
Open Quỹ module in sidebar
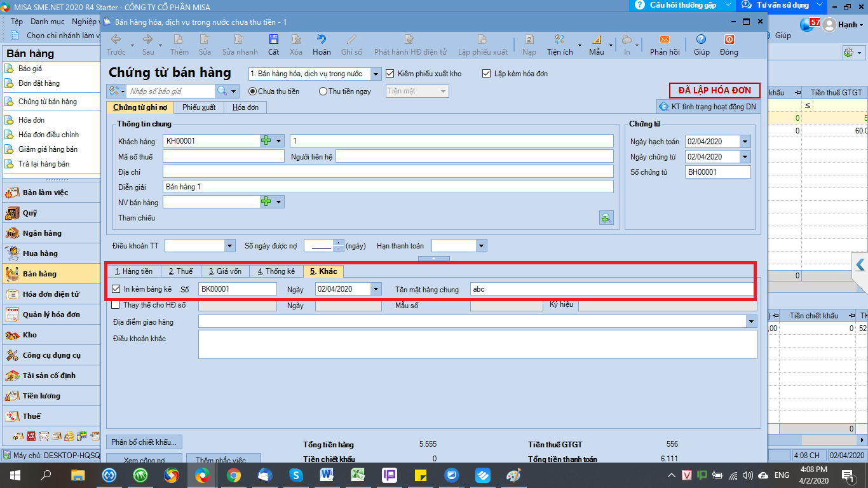coord(51,213)
